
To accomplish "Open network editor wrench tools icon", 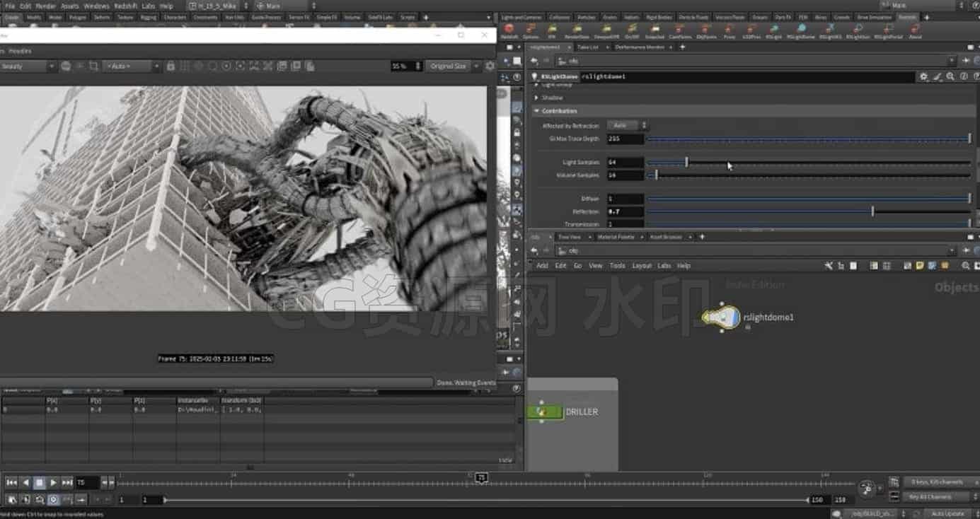I will coord(829,266).
